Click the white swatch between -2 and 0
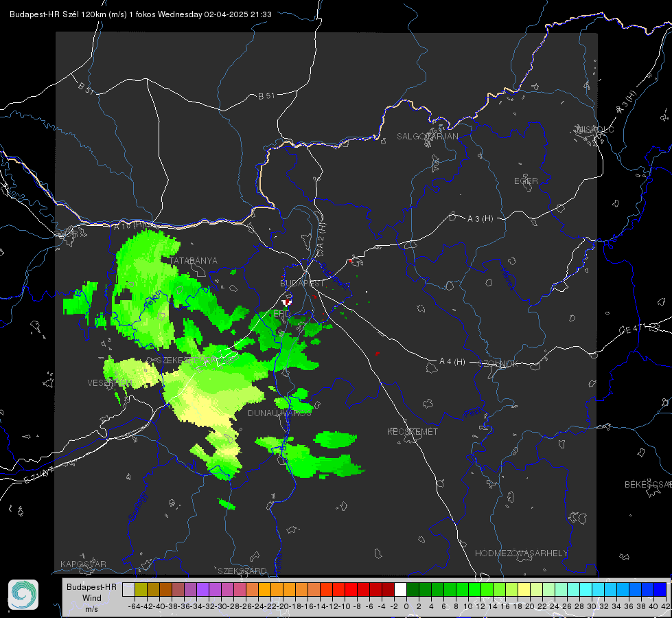This screenshot has width=672, height=618. click(x=400, y=589)
